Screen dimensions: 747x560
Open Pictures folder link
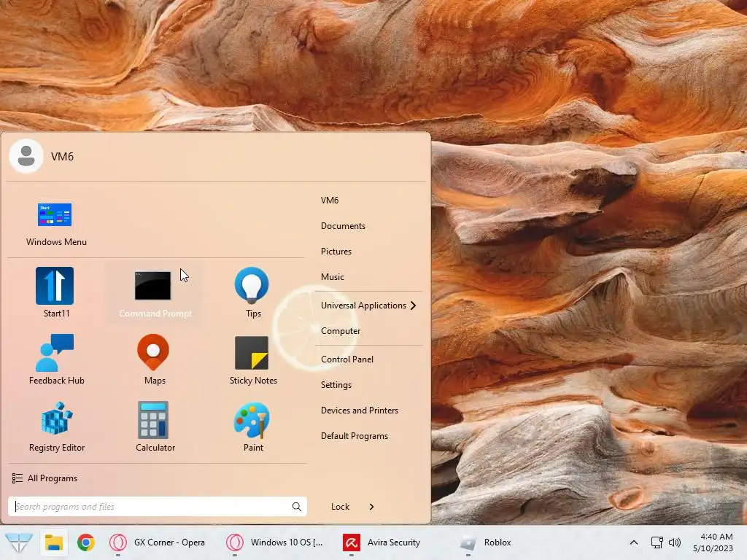tap(336, 252)
